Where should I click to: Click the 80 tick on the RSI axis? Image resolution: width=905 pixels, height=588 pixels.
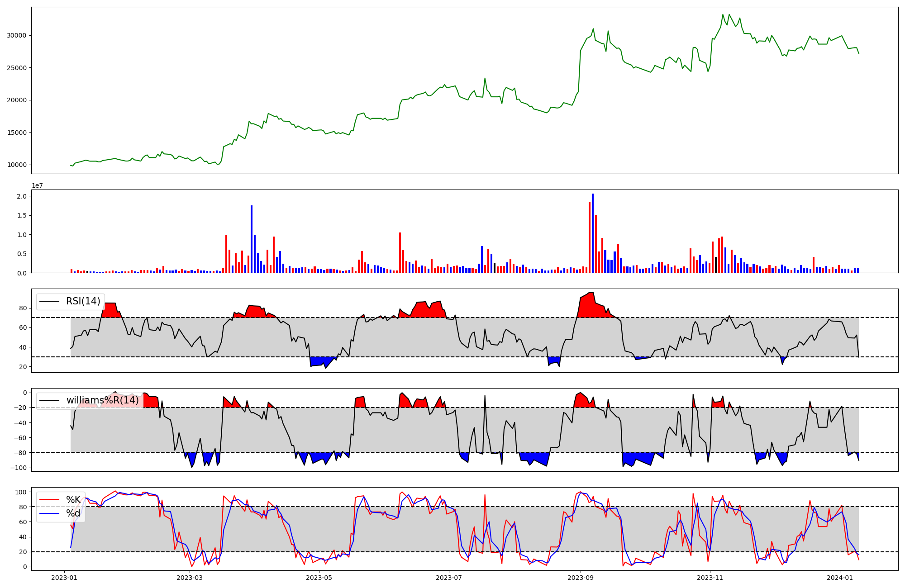pos(23,308)
